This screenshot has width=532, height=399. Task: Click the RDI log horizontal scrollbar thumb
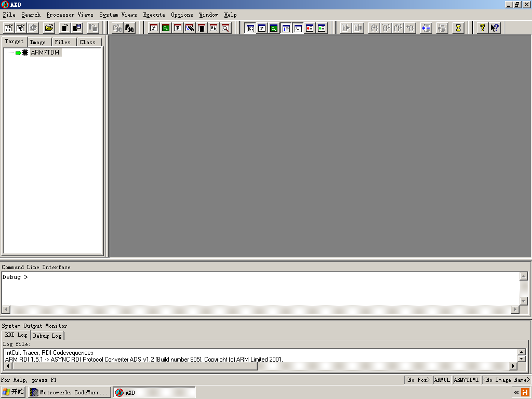(x=135, y=366)
